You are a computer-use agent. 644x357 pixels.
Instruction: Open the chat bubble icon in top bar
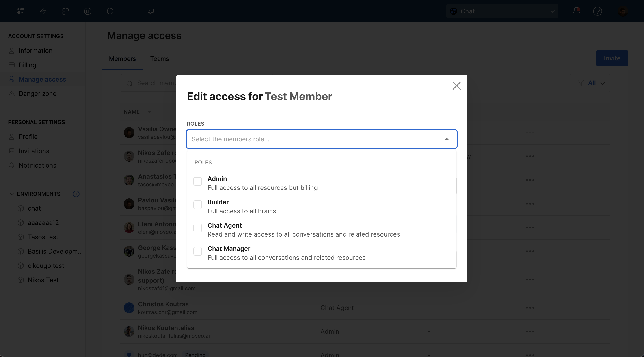coord(151,11)
